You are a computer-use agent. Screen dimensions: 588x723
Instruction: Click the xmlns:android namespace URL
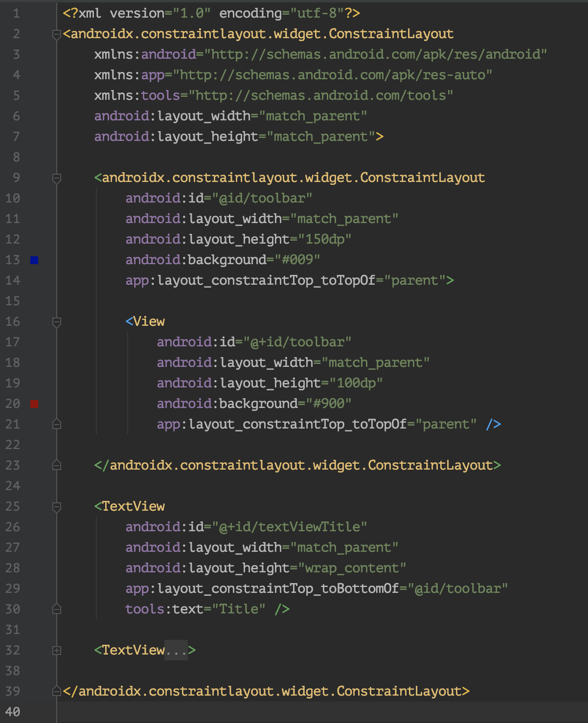click(376, 54)
